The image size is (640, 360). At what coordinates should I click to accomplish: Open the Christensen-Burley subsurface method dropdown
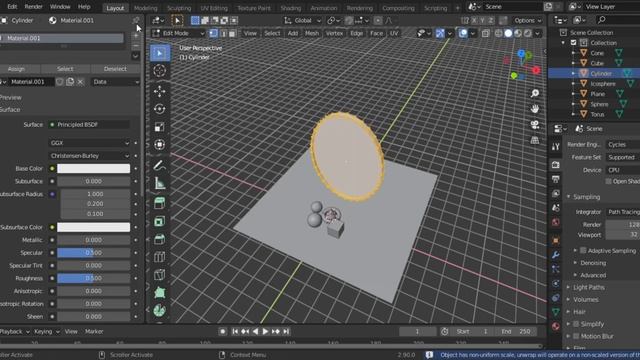click(89, 156)
